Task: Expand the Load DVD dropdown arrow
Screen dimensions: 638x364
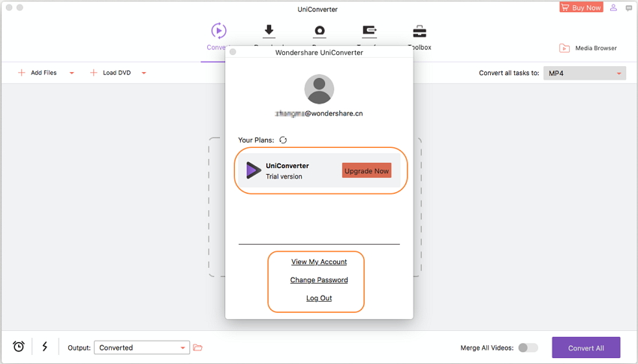Action: click(143, 74)
